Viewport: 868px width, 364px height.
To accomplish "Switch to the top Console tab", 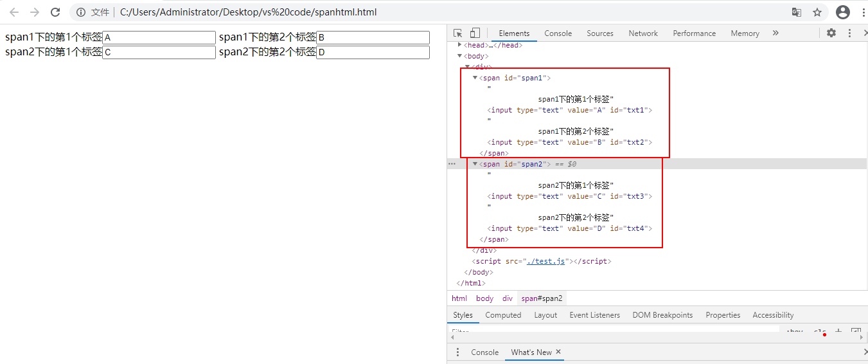I will [x=558, y=33].
